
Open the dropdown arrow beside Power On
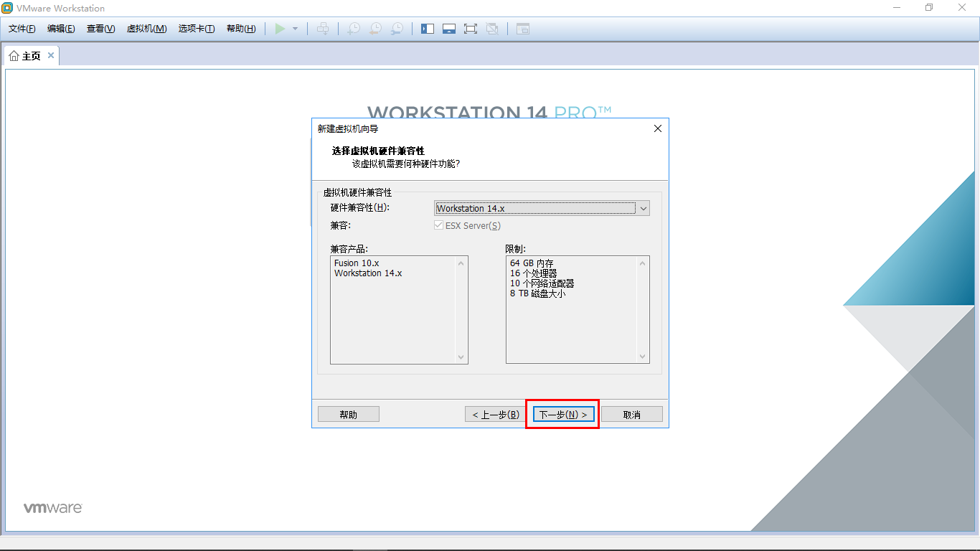pos(294,29)
